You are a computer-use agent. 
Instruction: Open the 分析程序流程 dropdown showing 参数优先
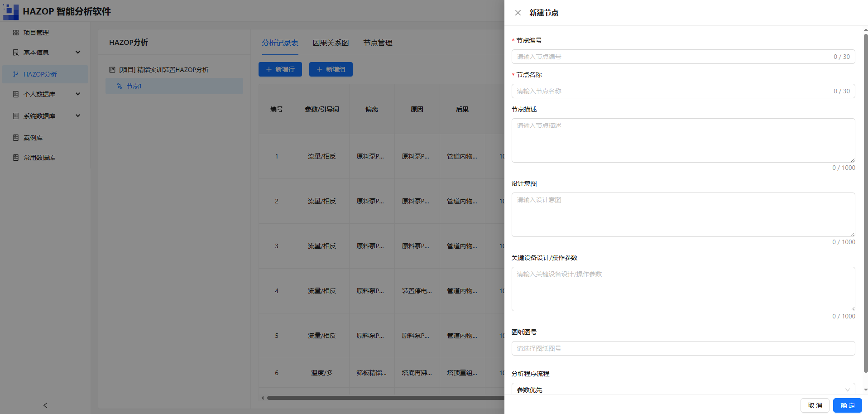[683, 389]
